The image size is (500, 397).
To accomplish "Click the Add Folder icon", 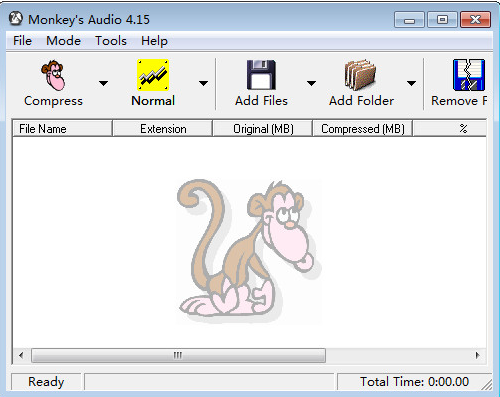I will click(x=360, y=75).
